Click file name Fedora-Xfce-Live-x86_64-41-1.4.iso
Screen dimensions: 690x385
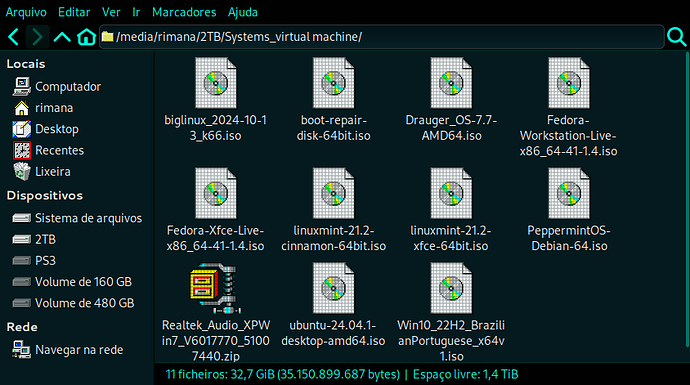coord(216,238)
